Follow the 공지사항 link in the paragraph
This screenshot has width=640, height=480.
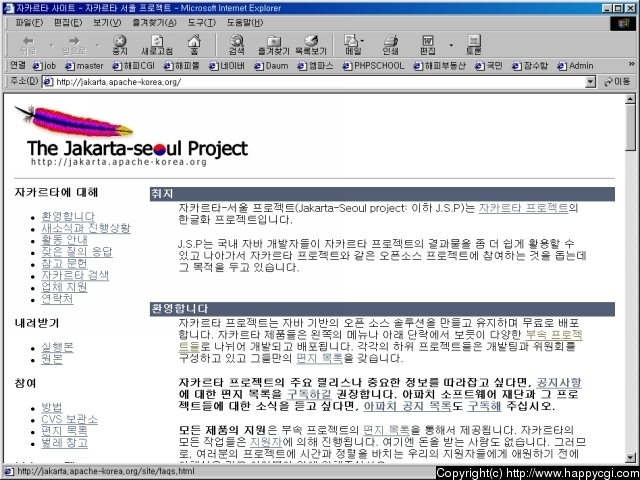pyautogui.click(x=559, y=383)
